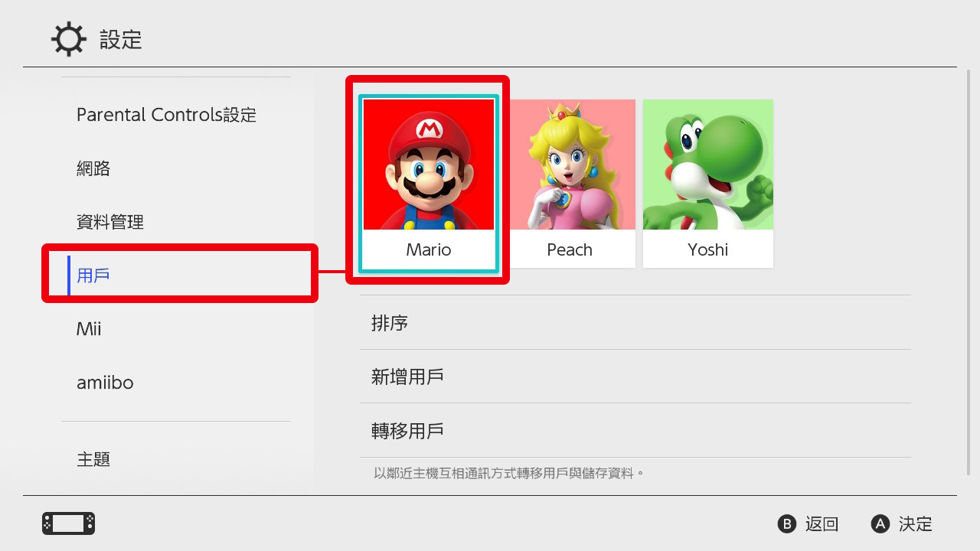The width and height of the screenshot is (980, 551).
Task: Click the settings gear icon
Action: click(69, 39)
